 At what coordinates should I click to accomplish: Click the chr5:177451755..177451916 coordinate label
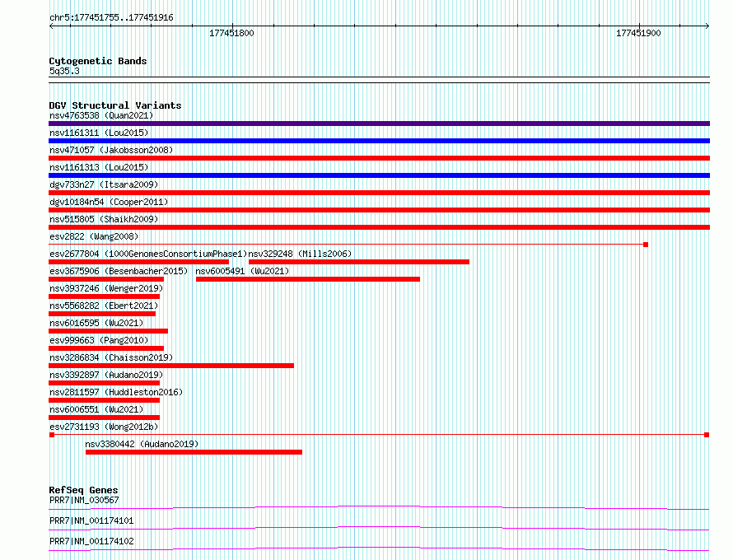point(111,18)
